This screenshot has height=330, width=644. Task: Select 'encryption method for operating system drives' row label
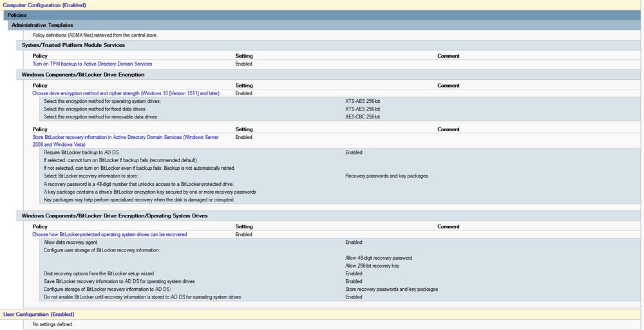102,102
